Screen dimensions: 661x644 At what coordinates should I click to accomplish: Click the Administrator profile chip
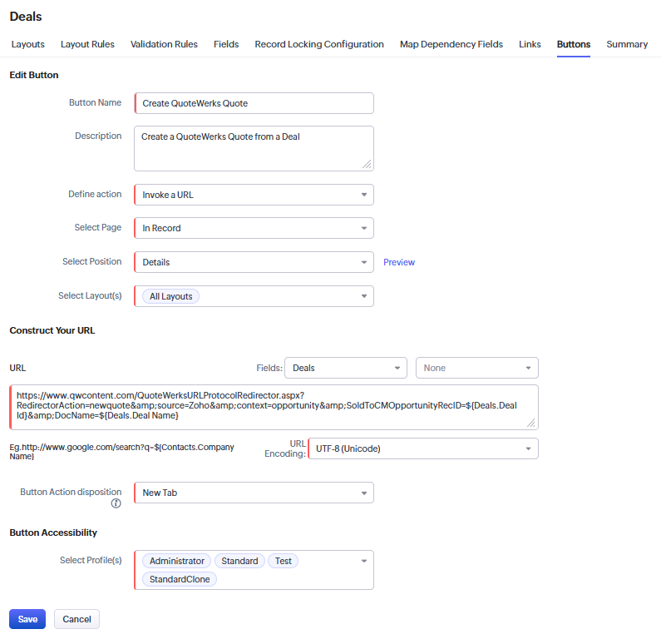pyautogui.click(x=176, y=562)
